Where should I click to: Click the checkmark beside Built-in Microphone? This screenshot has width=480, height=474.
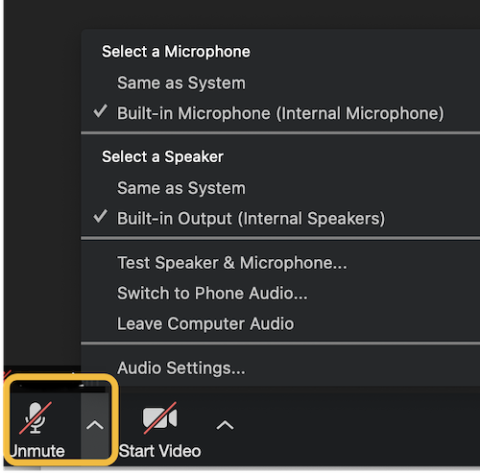click(x=100, y=111)
